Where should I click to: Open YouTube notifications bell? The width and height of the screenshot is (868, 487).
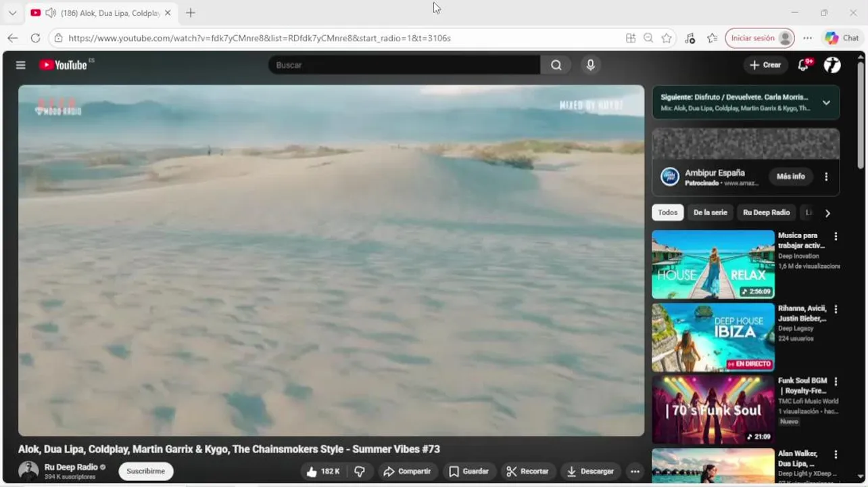[x=803, y=65]
